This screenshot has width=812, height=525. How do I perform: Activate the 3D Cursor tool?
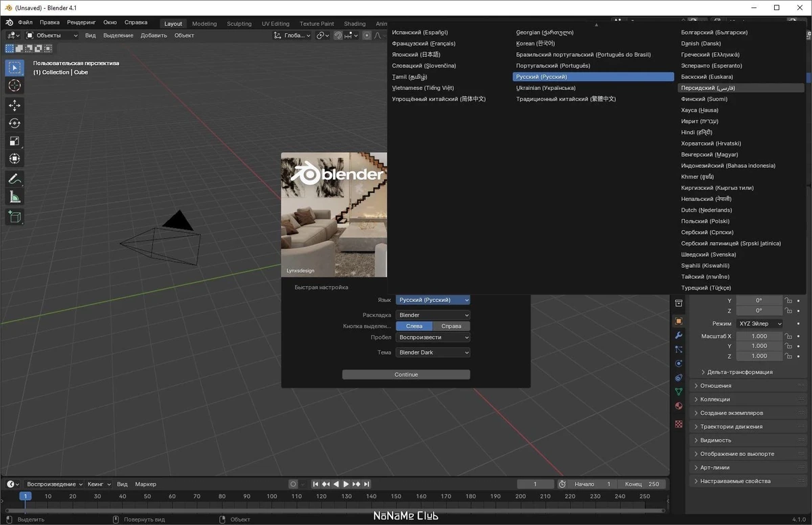click(x=15, y=86)
